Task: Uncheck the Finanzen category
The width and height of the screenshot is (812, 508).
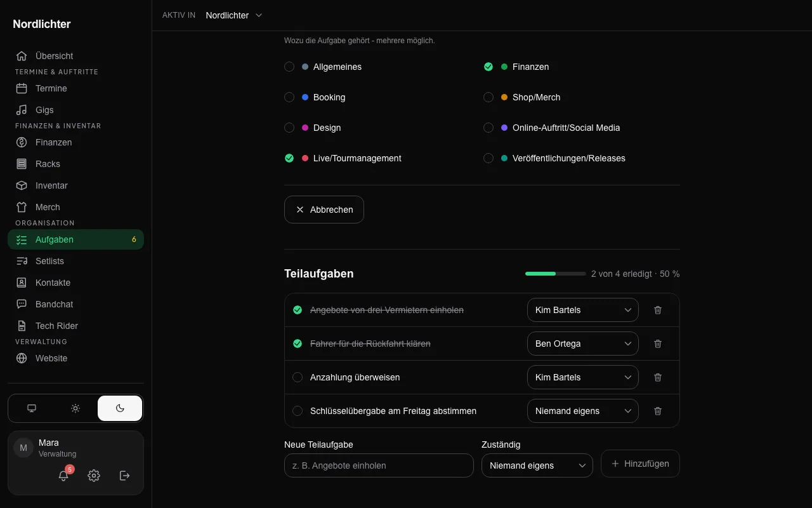Action: tap(488, 67)
